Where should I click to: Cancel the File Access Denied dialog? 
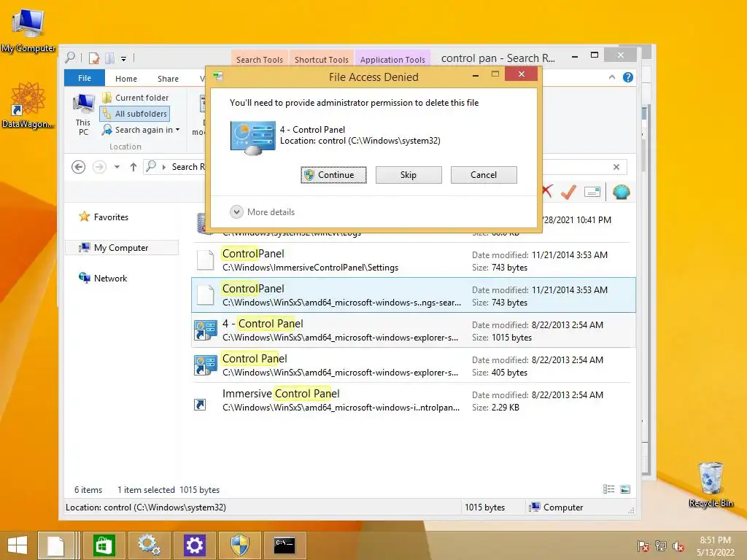point(484,175)
